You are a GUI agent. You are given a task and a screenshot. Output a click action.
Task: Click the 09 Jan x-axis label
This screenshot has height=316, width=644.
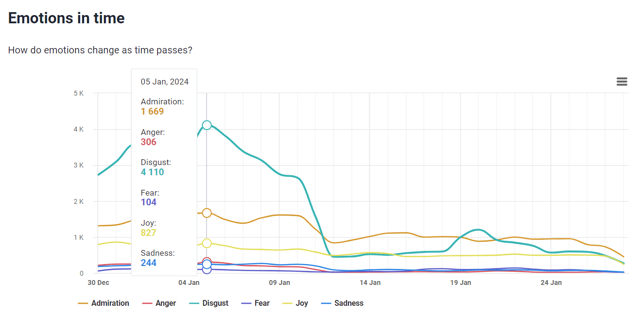pyautogui.click(x=279, y=283)
